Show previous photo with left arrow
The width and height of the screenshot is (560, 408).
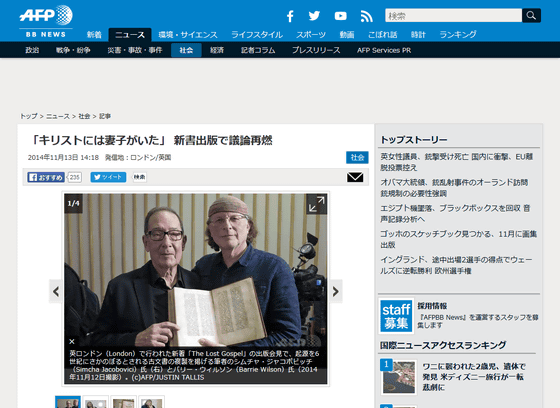[56, 292]
